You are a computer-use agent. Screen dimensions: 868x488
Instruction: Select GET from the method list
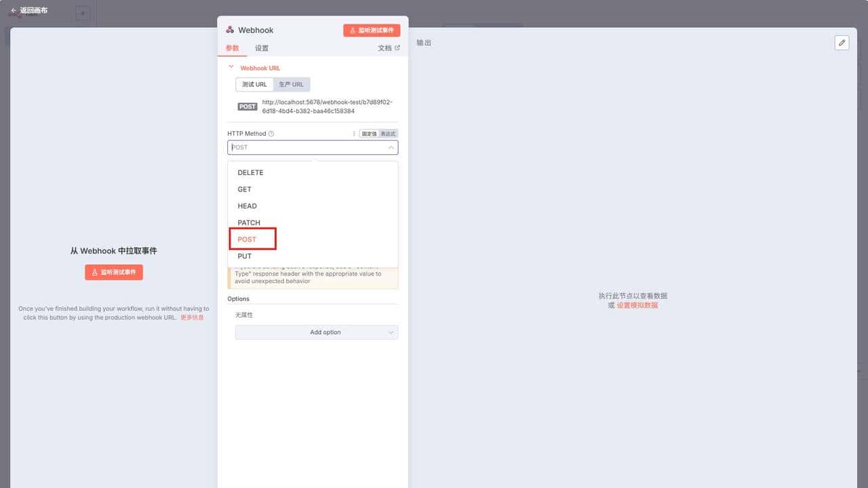(x=244, y=189)
